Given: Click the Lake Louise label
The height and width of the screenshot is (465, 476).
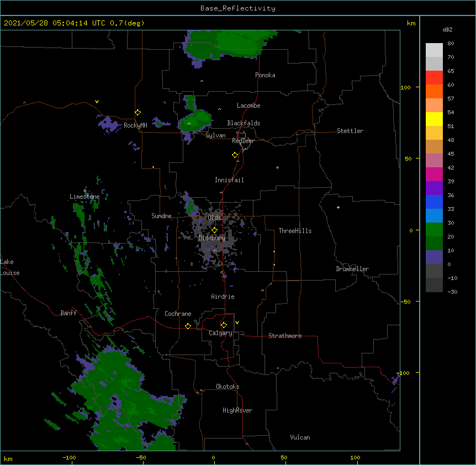Looking at the screenshot, I should [x=10, y=267].
